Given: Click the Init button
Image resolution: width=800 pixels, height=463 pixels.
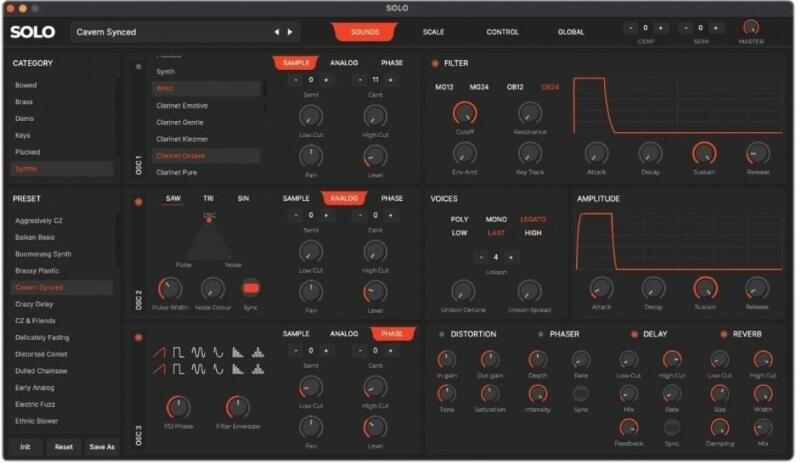Looking at the screenshot, I should [26, 447].
